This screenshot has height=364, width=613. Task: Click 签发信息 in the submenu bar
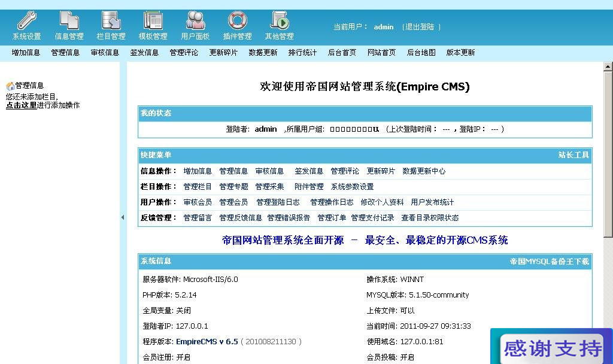tap(144, 53)
